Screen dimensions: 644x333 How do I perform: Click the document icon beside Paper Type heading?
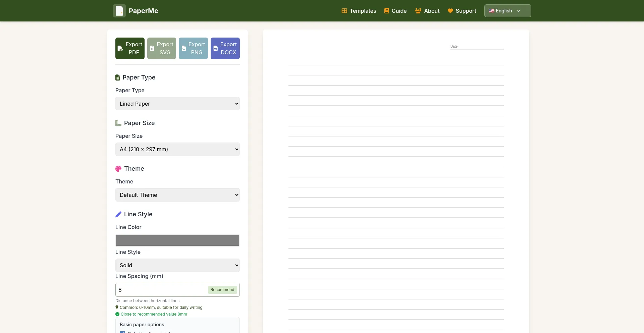click(118, 78)
